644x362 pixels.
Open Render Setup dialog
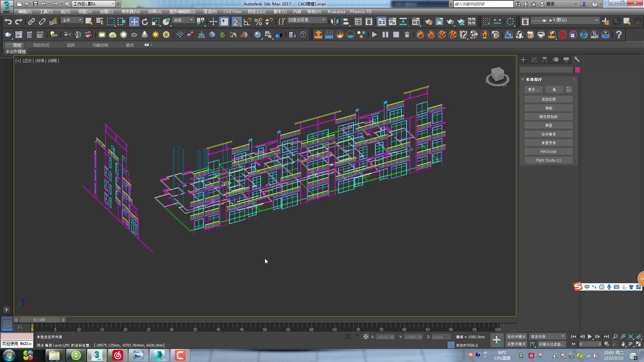click(429, 21)
